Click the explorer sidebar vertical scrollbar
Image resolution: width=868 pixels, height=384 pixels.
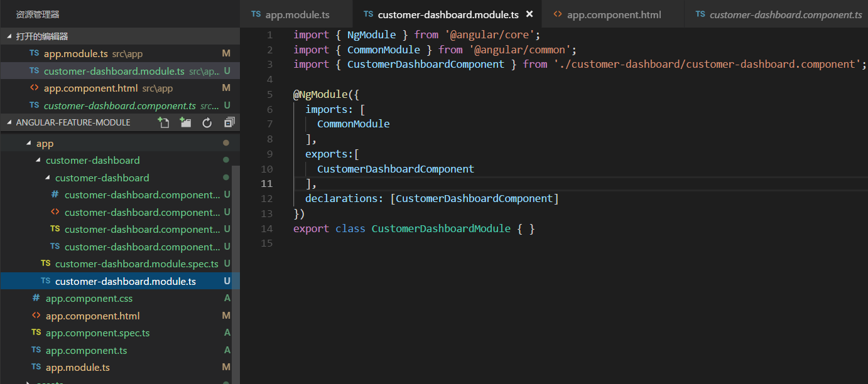point(236,274)
